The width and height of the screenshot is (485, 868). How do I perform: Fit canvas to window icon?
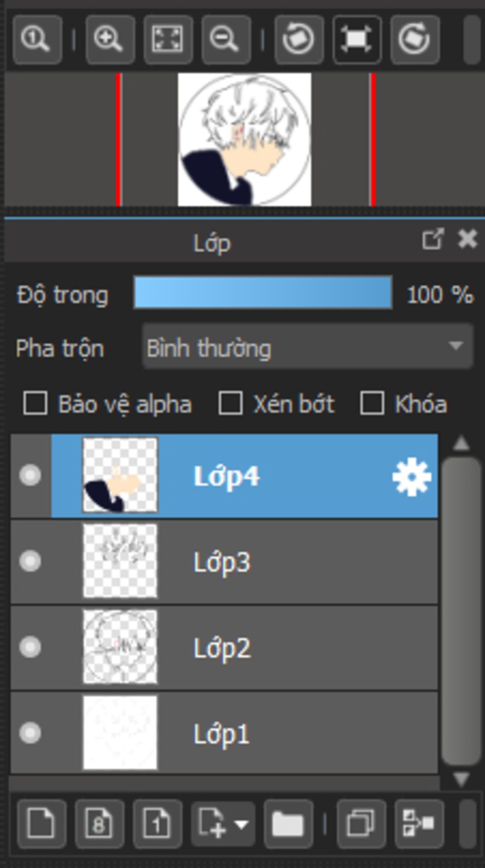click(x=168, y=39)
